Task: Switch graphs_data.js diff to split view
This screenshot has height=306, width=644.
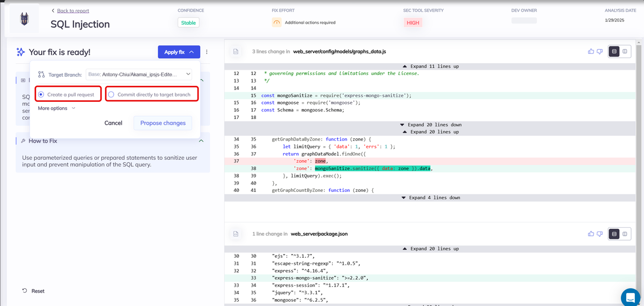Action: pos(625,51)
